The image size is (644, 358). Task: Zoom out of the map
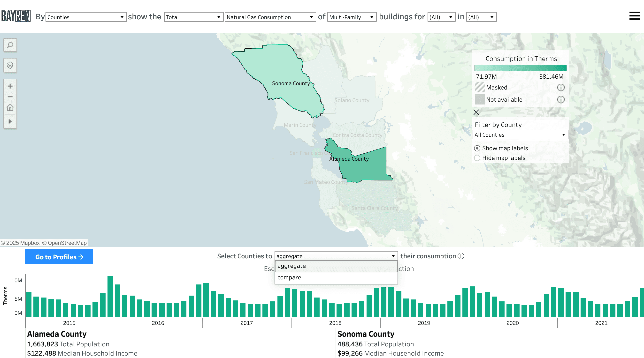pyautogui.click(x=10, y=97)
